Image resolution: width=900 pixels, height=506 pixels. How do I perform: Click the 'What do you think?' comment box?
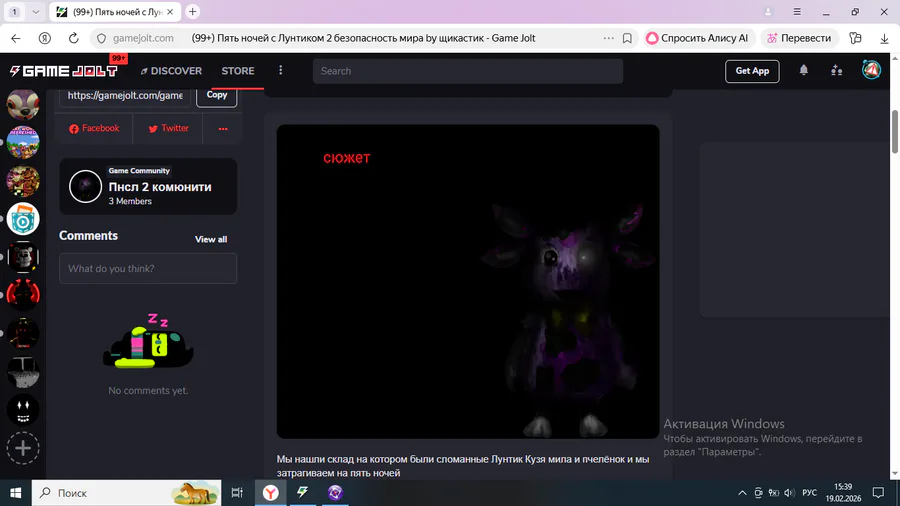click(148, 268)
